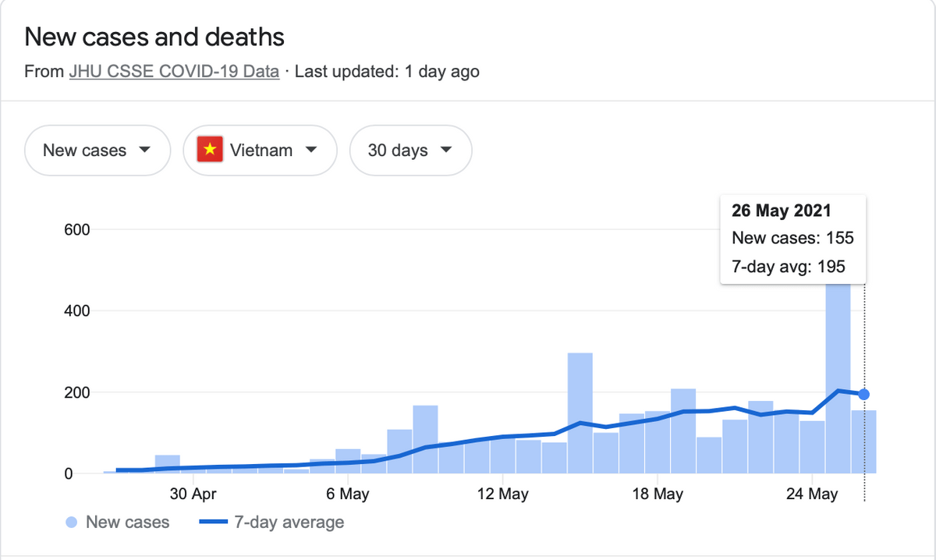The width and height of the screenshot is (936, 560).
Task: Click the small 29 April bar
Action: coord(168,465)
